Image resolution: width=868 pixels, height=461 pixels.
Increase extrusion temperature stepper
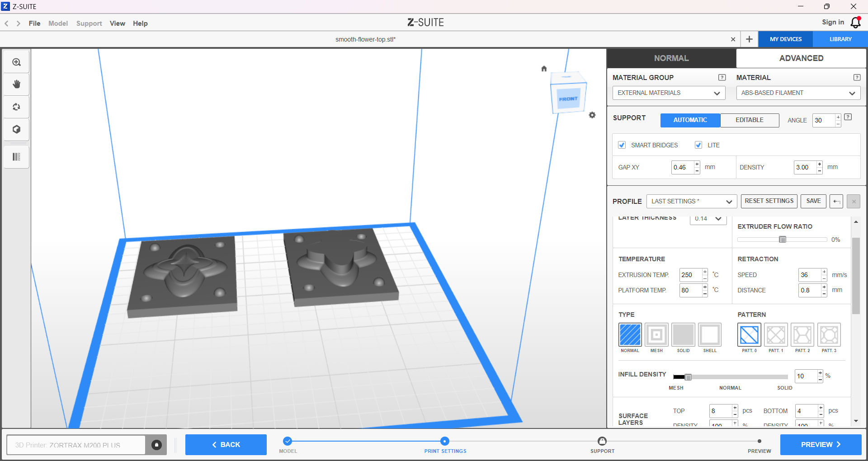tap(705, 272)
